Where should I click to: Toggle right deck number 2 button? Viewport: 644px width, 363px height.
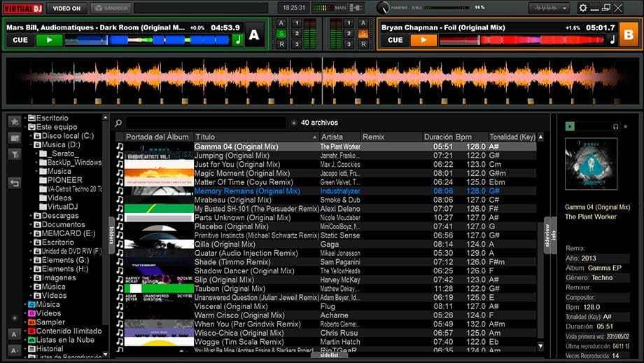coord(349,34)
